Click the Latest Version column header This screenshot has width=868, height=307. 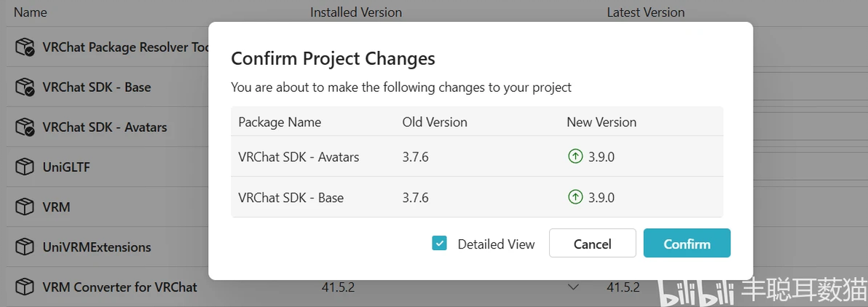coord(645,12)
